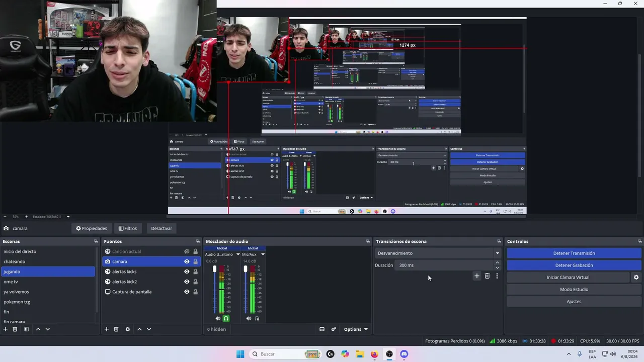Remove the selected source with the trash icon
Viewport: 644px width, 362px height.
[116, 329]
